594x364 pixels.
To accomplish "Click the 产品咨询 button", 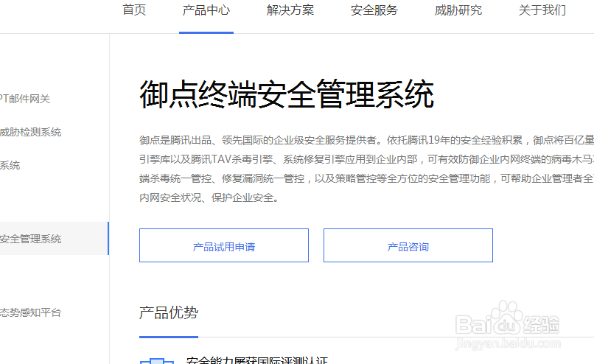I will point(408,246).
